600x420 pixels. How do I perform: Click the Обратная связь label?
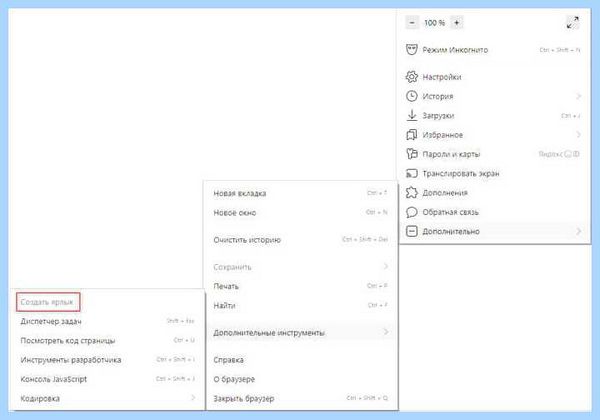coord(450,212)
